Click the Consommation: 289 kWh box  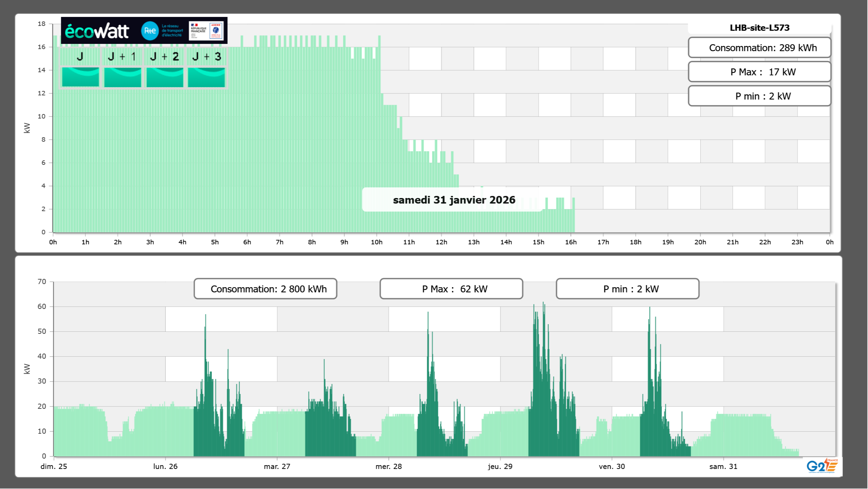(x=759, y=48)
